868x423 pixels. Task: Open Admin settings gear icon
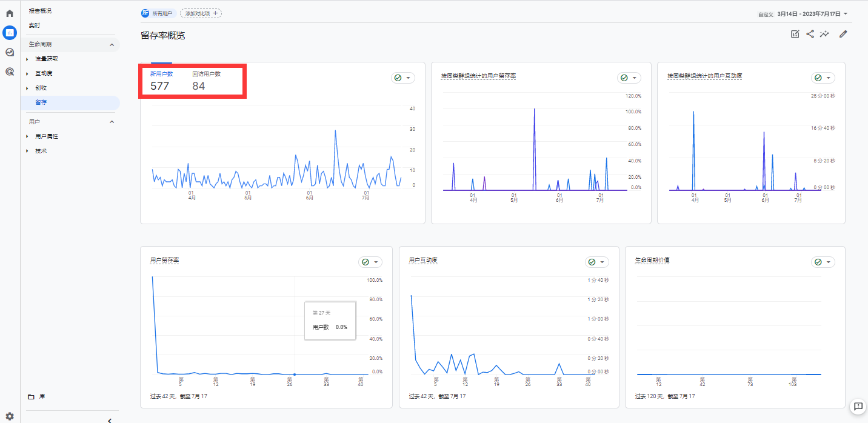click(10, 416)
